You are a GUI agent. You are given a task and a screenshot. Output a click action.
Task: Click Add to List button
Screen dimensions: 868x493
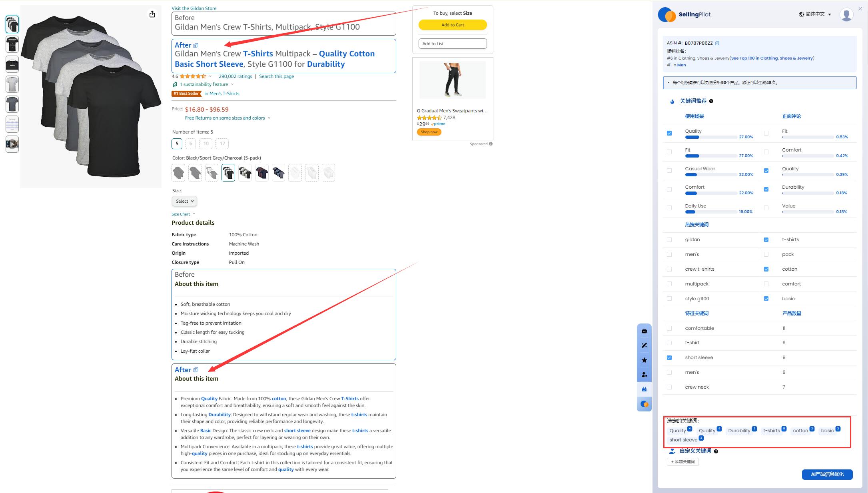(x=453, y=44)
